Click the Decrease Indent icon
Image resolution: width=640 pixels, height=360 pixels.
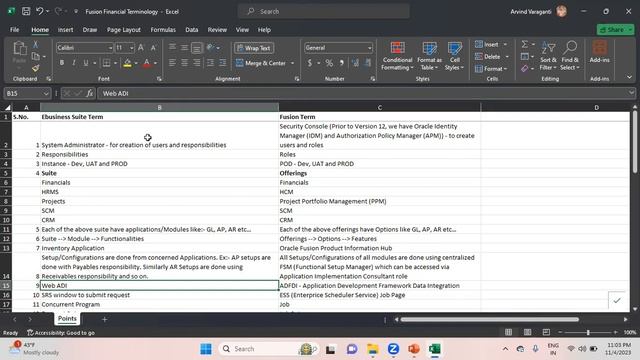click(x=210, y=63)
